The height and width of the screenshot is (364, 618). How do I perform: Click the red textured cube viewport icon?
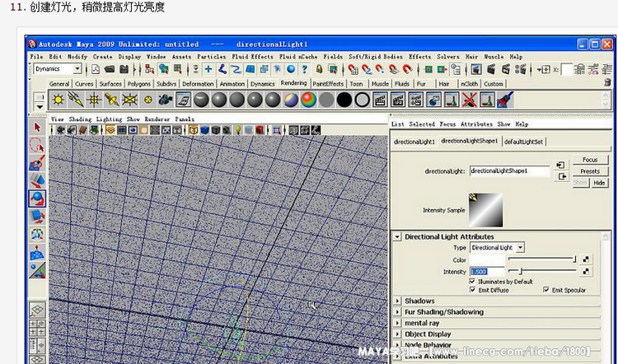click(x=260, y=130)
